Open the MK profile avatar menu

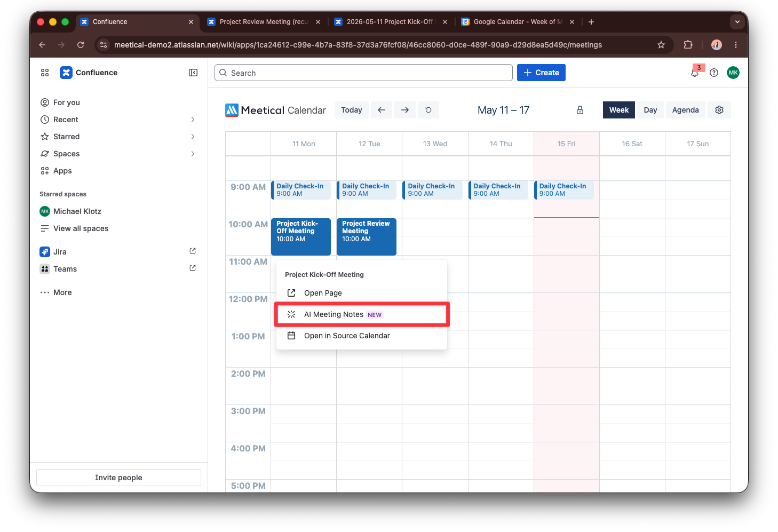click(x=733, y=73)
